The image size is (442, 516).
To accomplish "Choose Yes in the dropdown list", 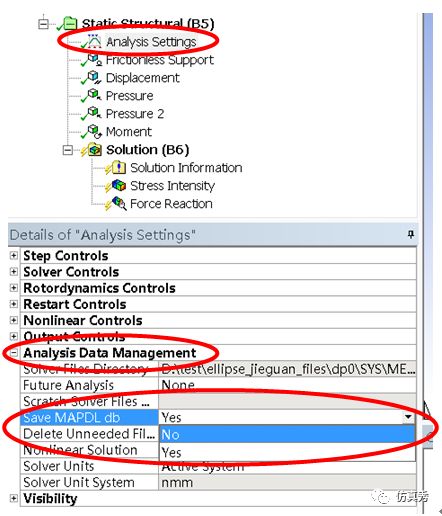I will [x=287, y=452].
